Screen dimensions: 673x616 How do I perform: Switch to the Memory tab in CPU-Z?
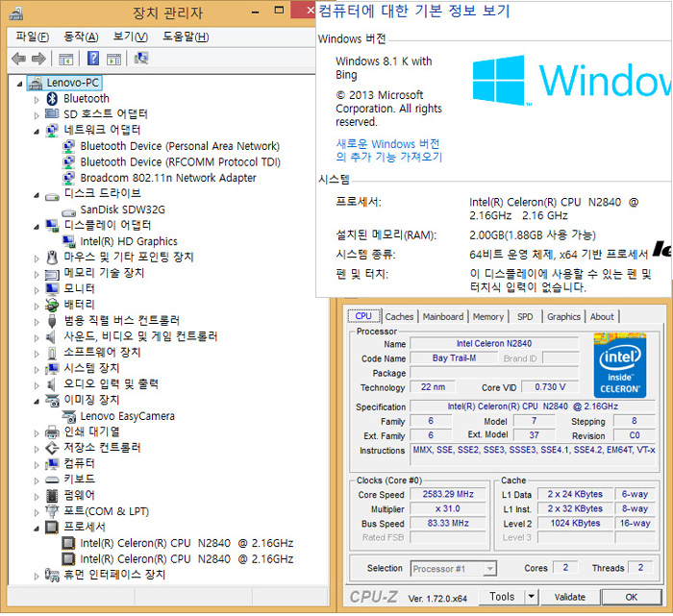pos(487,316)
